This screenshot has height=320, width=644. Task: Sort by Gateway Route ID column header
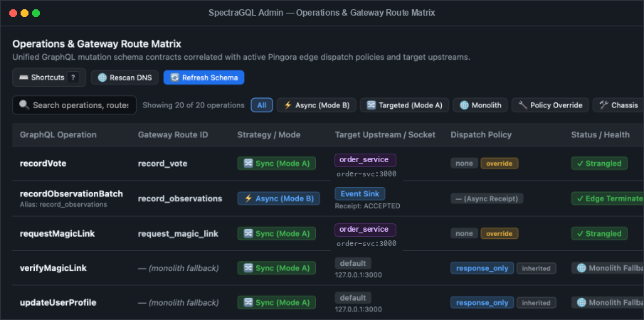point(173,134)
